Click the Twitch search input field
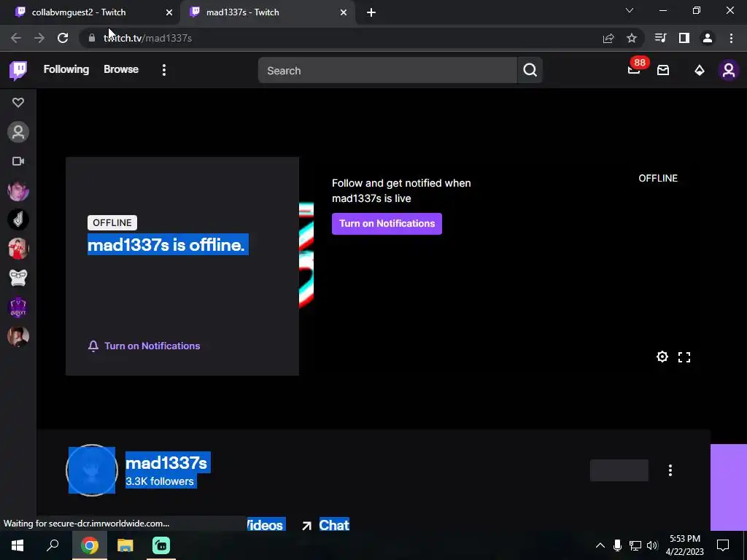Viewport: 747px width, 560px height. (387, 71)
